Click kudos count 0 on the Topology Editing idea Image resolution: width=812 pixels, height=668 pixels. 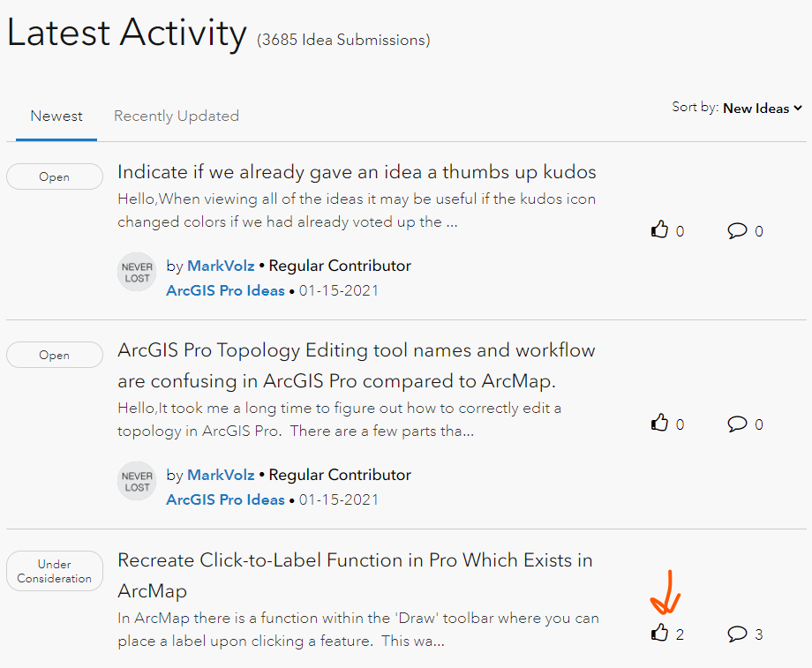coord(680,424)
